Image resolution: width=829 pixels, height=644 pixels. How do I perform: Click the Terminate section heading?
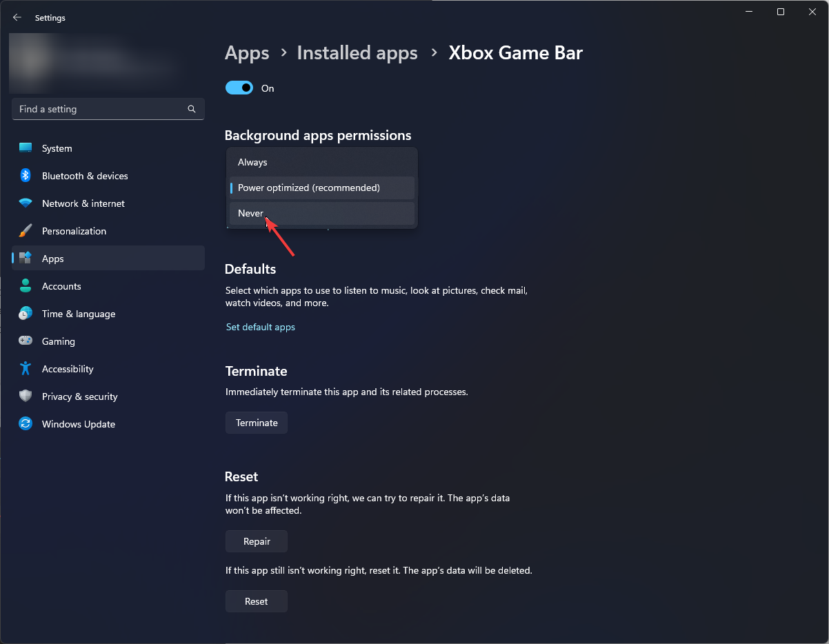256,371
